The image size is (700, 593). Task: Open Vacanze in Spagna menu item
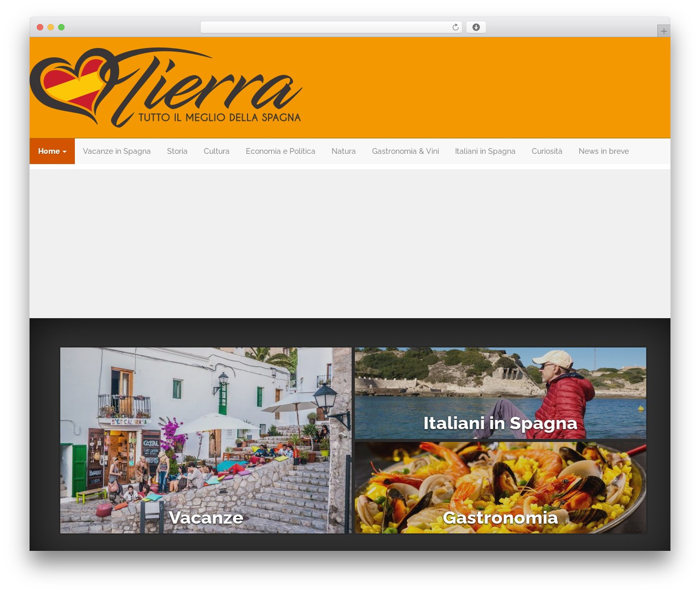pos(116,151)
